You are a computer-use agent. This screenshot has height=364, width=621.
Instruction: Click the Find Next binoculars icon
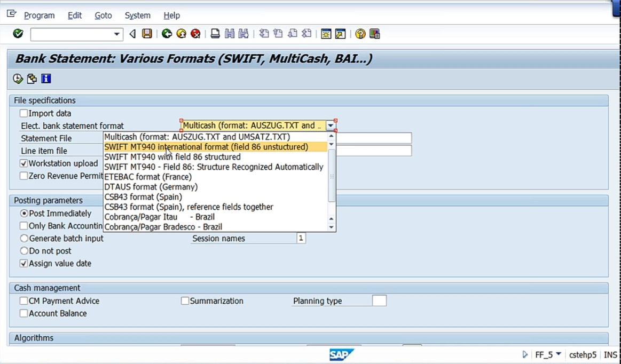point(243,34)
